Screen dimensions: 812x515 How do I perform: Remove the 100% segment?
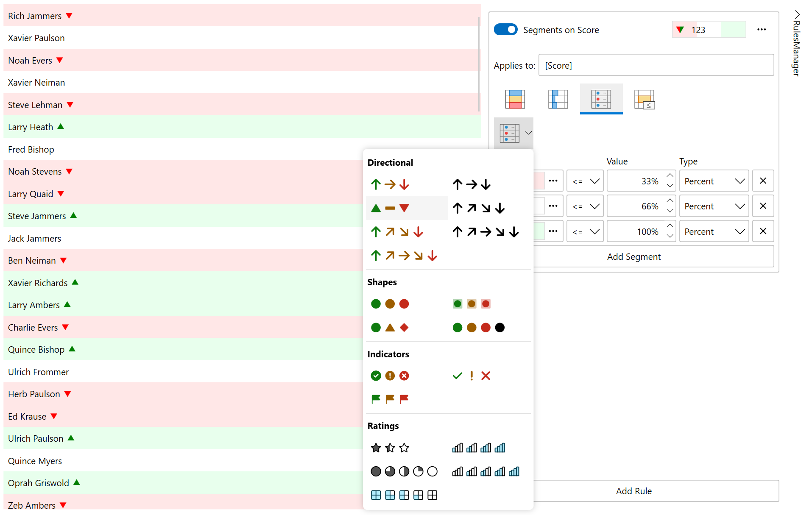click(763, 231)
